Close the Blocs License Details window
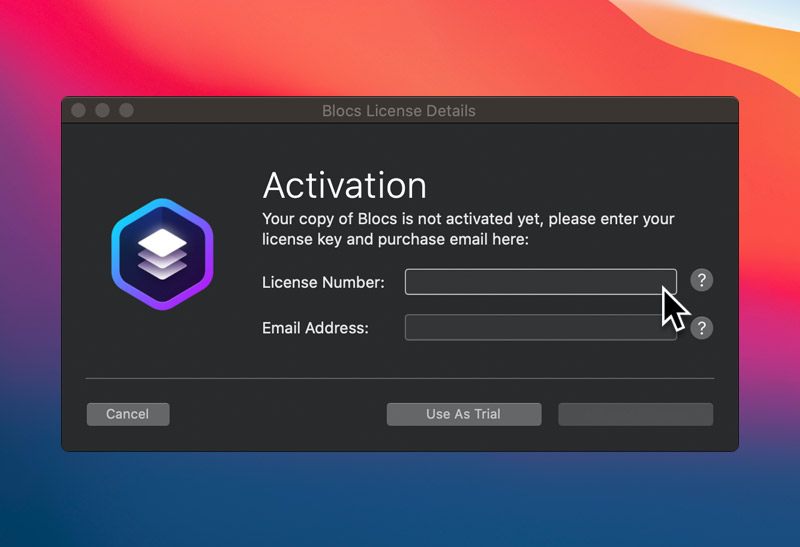The height and width of the screenshot is (547, 800). [79, 110]
